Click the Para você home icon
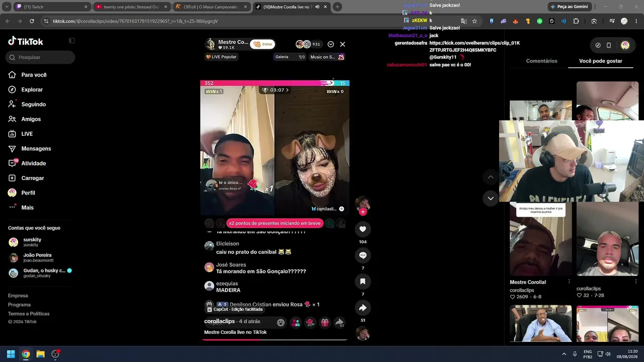Viewport: 644px width, 362px height. click(x=12, y=75)
